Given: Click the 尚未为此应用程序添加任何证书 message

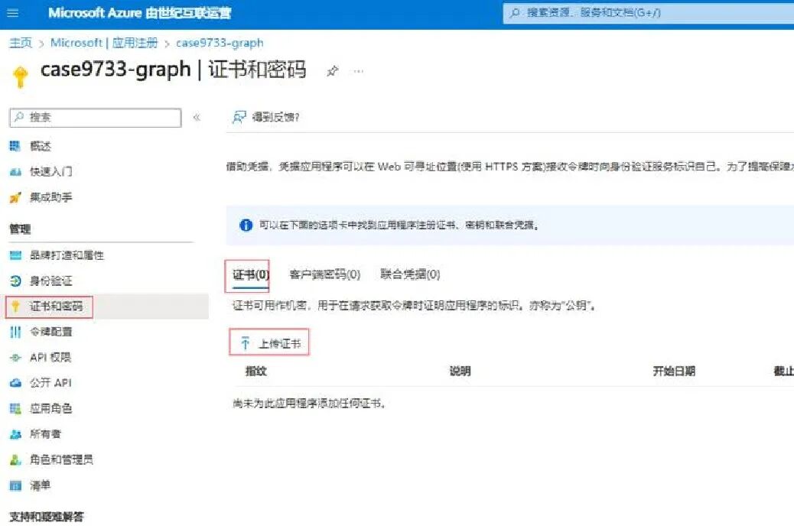Looking at the screenshot, I should [309, 404].
